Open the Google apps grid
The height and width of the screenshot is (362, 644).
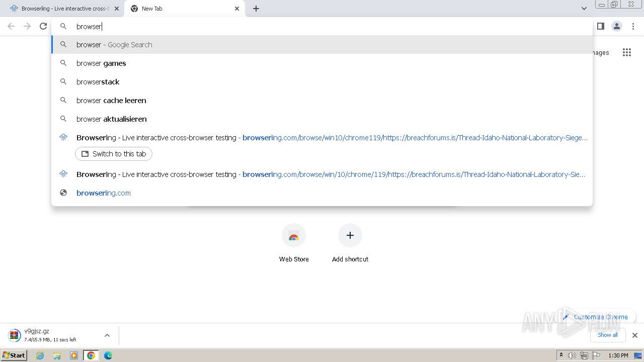[626, 52]
